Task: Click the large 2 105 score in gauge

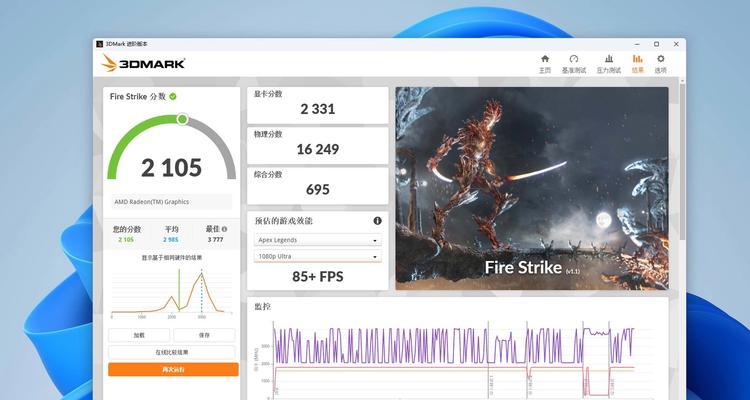Action: [x=171, y=168]
